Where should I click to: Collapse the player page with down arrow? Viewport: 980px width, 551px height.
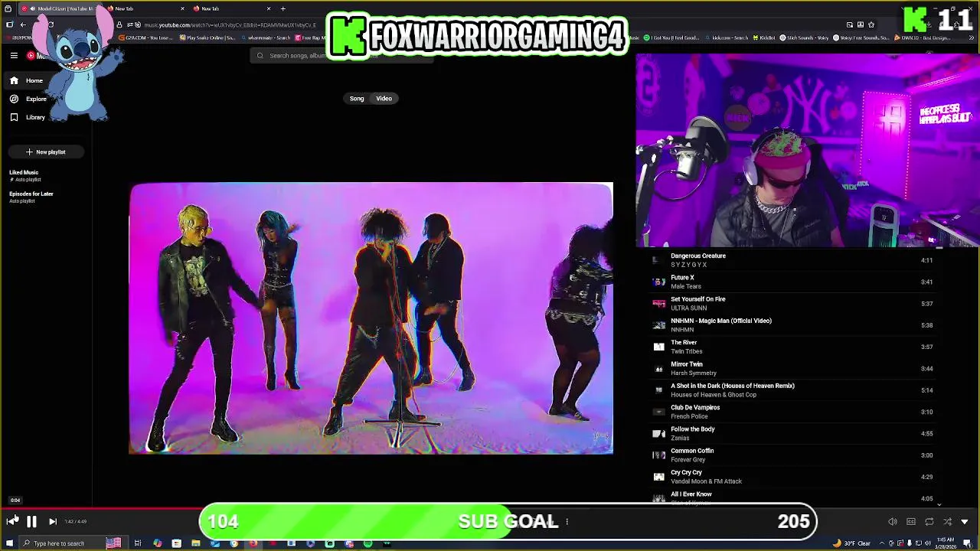click(965, 521)
